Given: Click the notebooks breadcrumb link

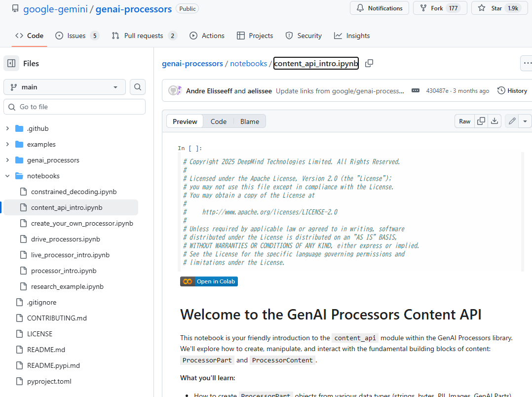Looking at the screenshot, I should tap(249, 64).
